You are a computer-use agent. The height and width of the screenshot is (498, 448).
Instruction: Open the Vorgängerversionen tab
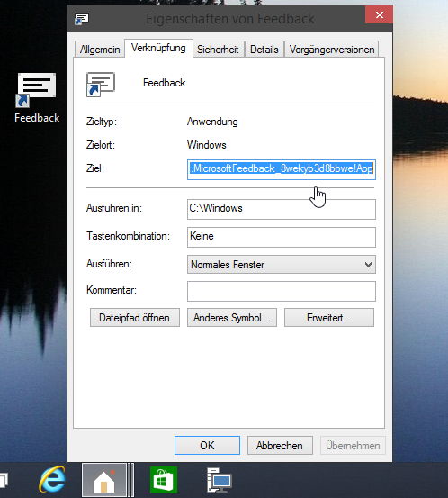(x=332, y=50)
